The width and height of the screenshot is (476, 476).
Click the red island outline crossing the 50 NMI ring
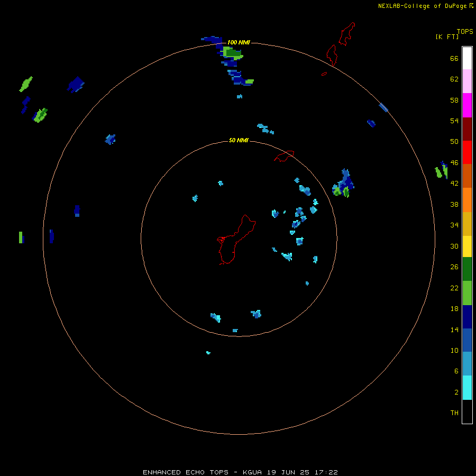click(x=284, y=156)
